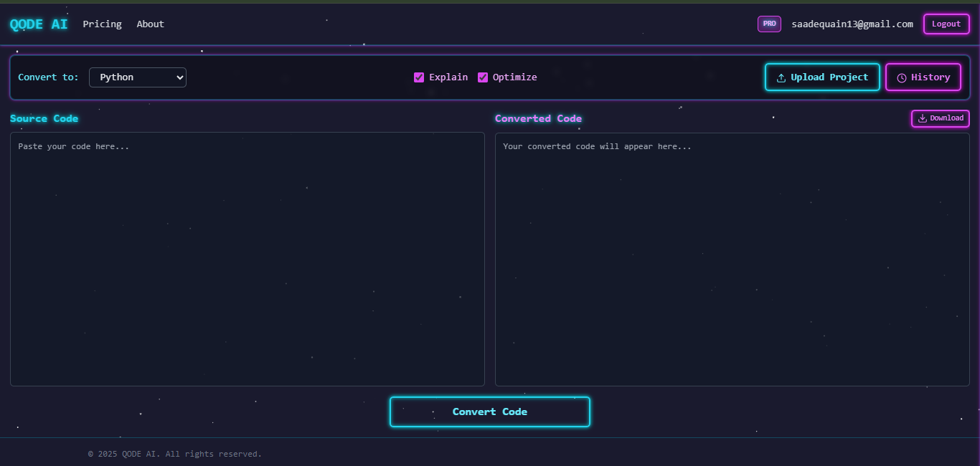980x466 pixels.
Task: Click the Converted Code heading
Action: (538, 118)
